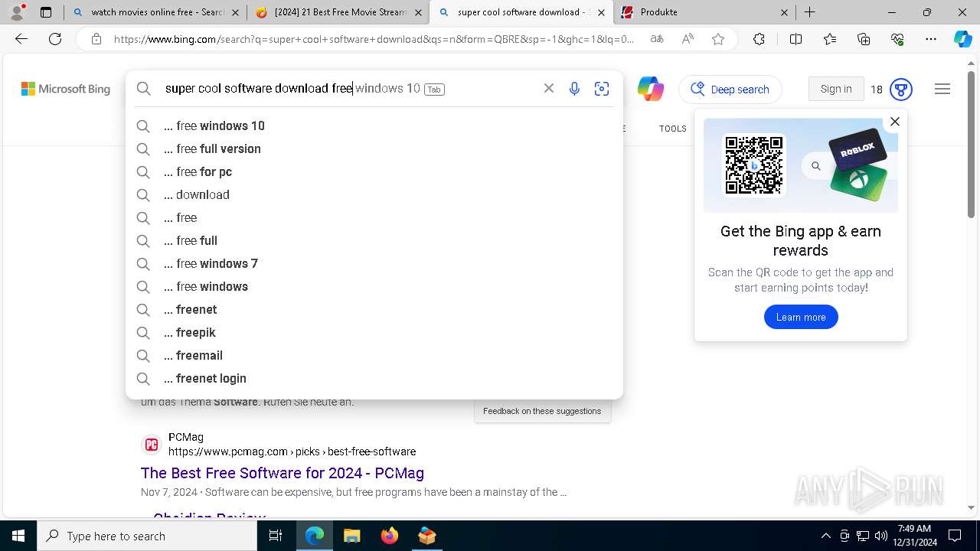Choose the '... freemail' suggestion

pyautogui.click(x=374, y=355)
